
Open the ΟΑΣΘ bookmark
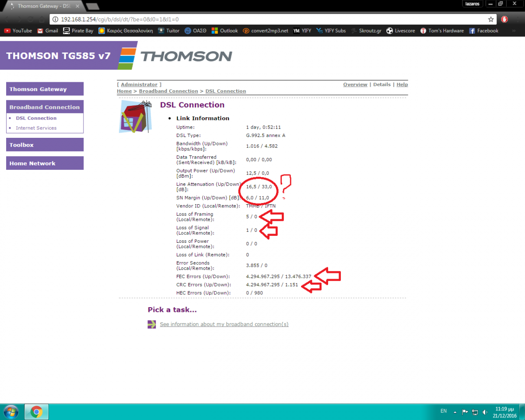[x=195, y=31]
